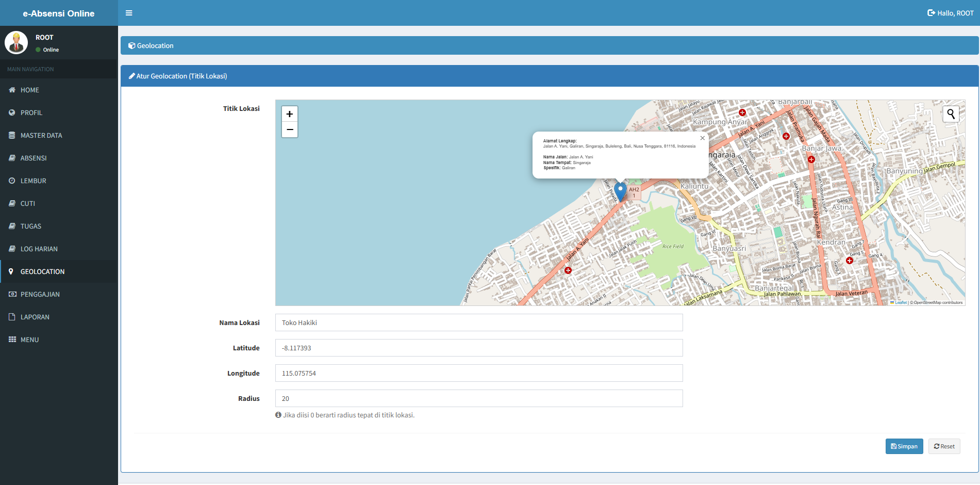Navigate to the Penggajian page
The width and height of the screenshot is (980, 485).
point(40,294)
